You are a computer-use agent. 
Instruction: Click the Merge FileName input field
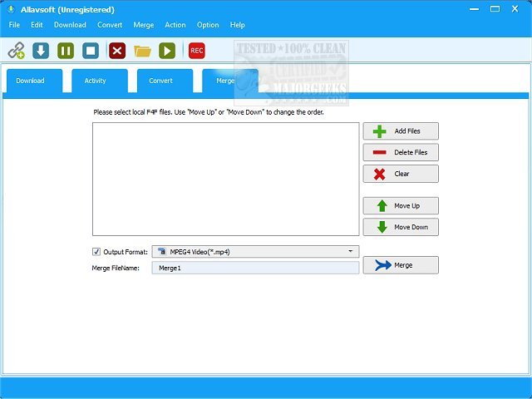(x=255, y=268)
